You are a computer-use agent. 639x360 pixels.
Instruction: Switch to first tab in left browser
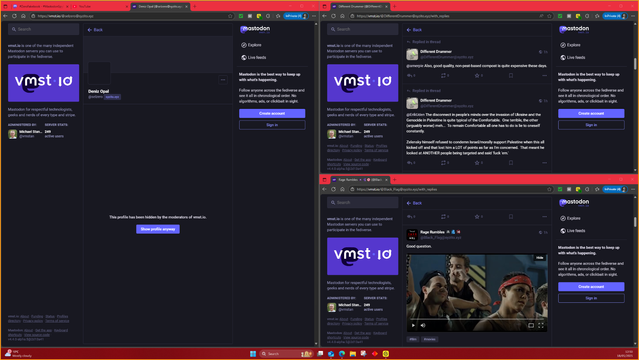click(40, 7)
